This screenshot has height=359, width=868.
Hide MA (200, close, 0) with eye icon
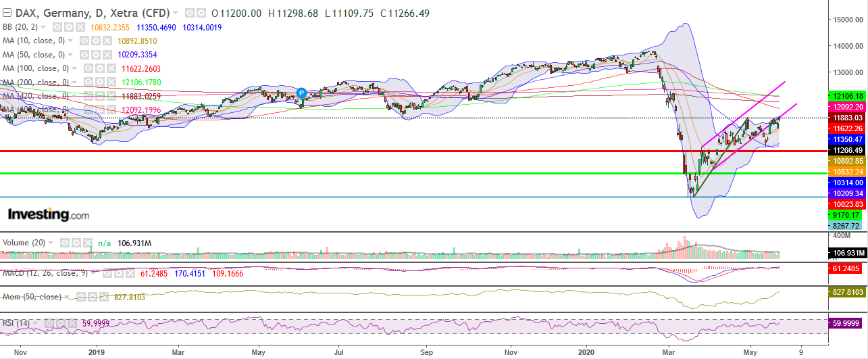88,82
